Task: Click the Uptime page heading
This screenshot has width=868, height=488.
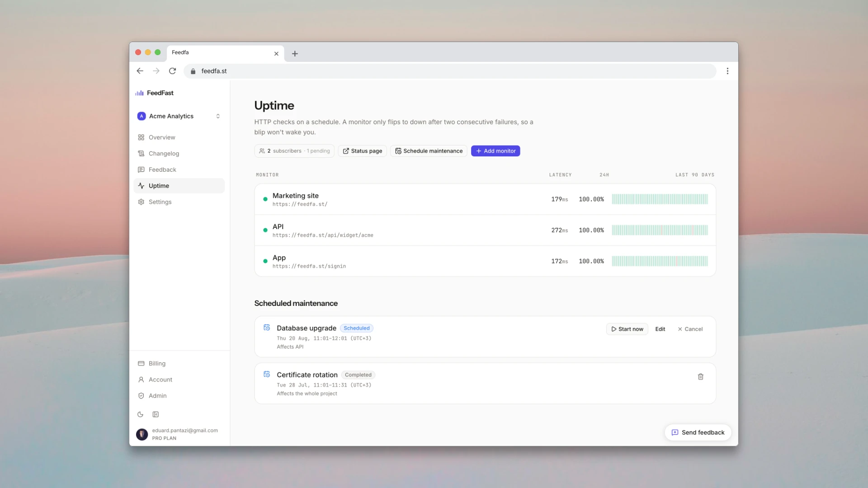Action: [274, 106]
